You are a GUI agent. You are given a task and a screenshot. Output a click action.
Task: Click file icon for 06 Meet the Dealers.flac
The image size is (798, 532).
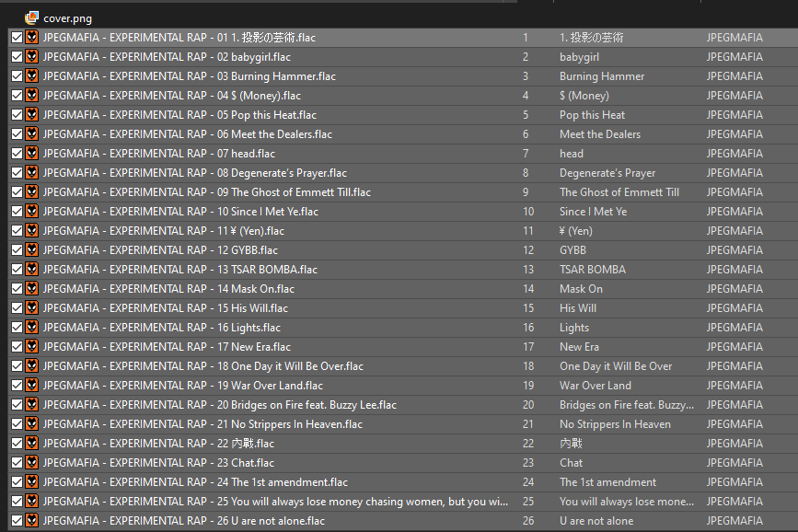tap(31, 133)
